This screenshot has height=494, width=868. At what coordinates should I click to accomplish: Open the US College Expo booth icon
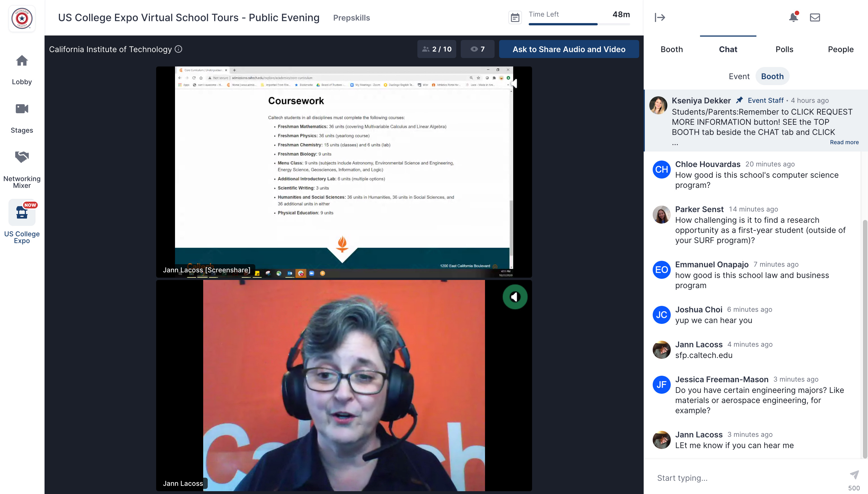(22, 212)
